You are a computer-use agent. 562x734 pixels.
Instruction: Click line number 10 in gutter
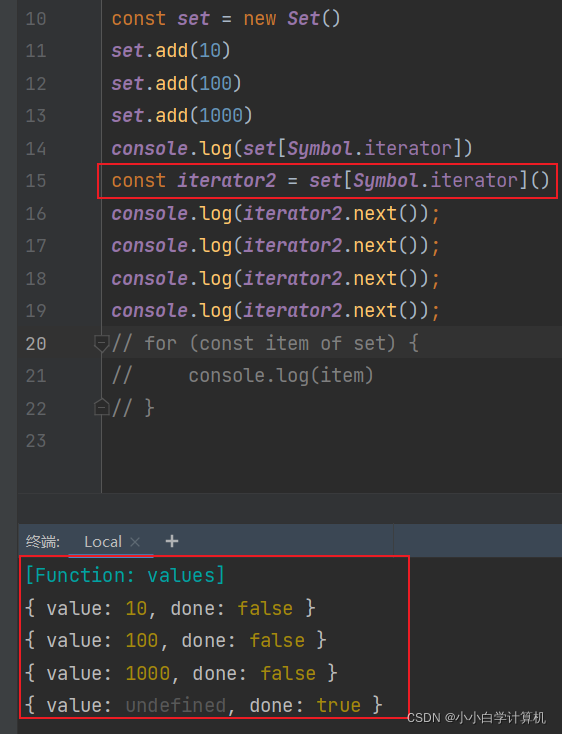pyautogui.click(x=36, y=19)
